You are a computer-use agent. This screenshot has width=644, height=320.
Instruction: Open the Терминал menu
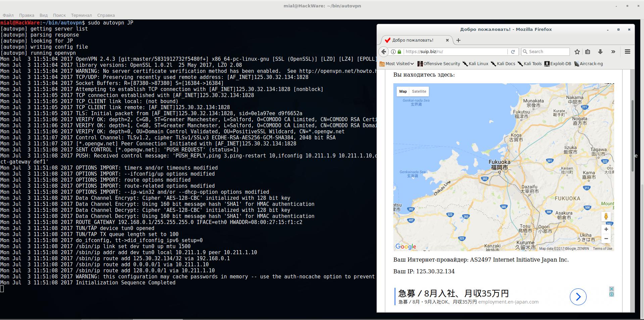tap(81, 15)
